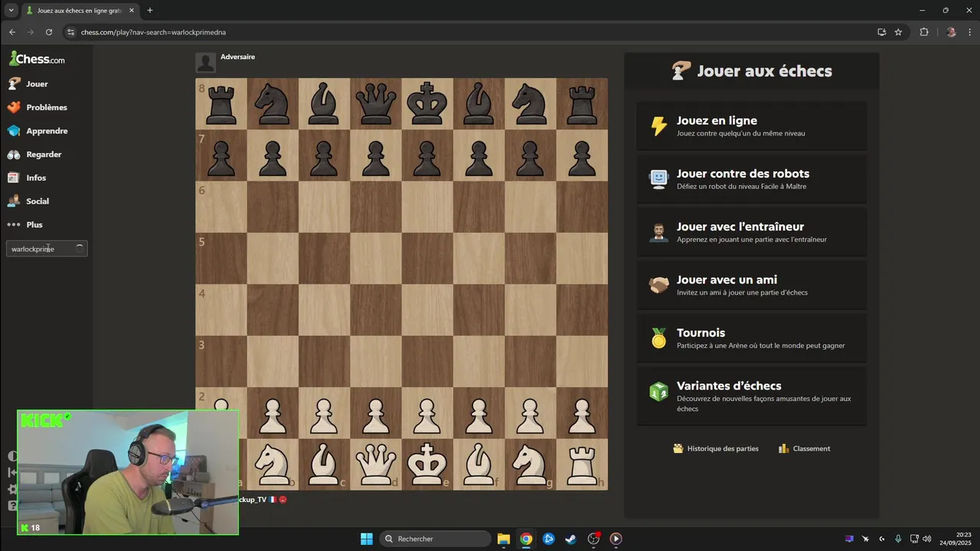Open Tournois option
This screenshot has width=980, height=551.
point(752,338)
